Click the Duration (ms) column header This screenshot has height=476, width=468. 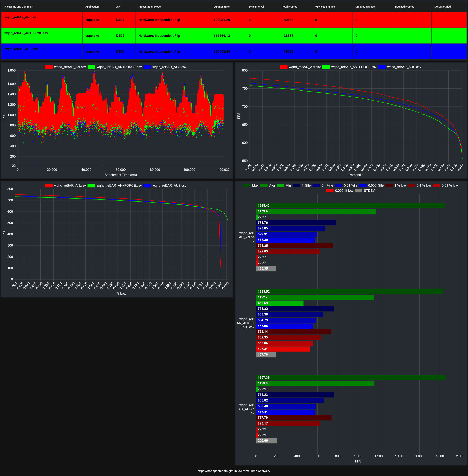point(221,7)
